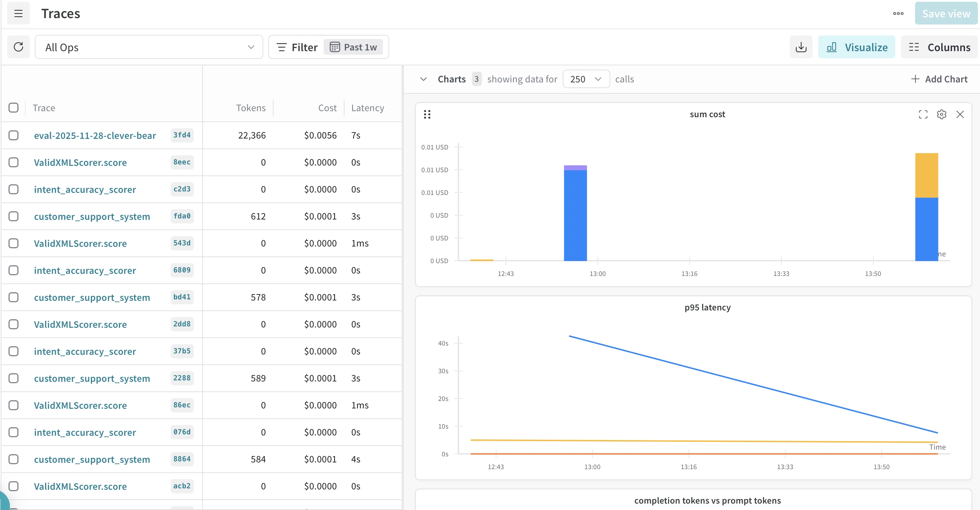Grab the sum cost chart drag handle

[x=427, y=114]
